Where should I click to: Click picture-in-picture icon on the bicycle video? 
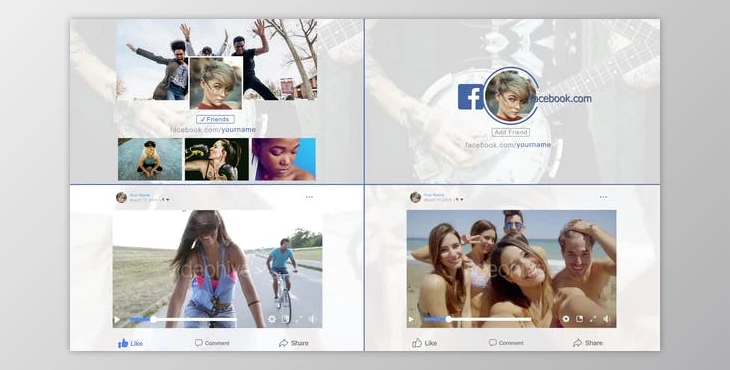point(285,319)
